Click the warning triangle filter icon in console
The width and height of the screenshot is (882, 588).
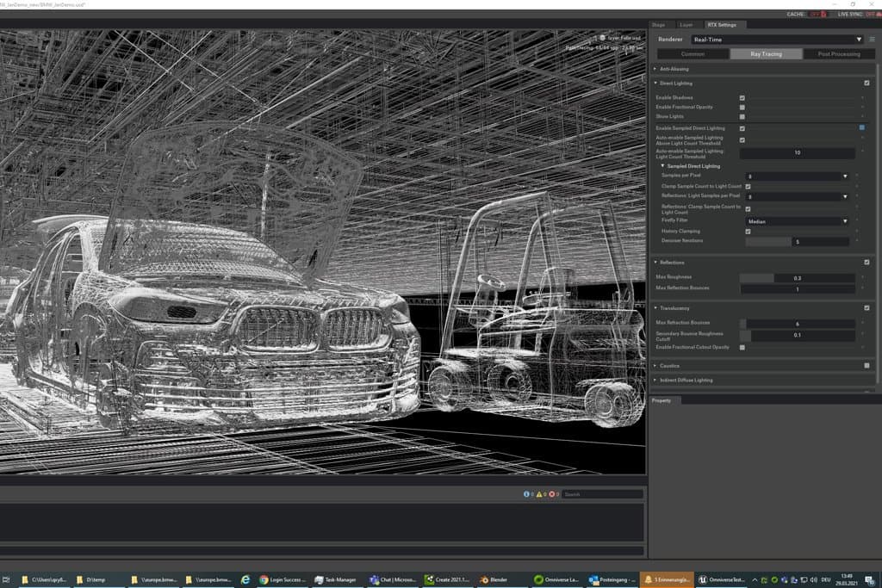tap(539, 494)
